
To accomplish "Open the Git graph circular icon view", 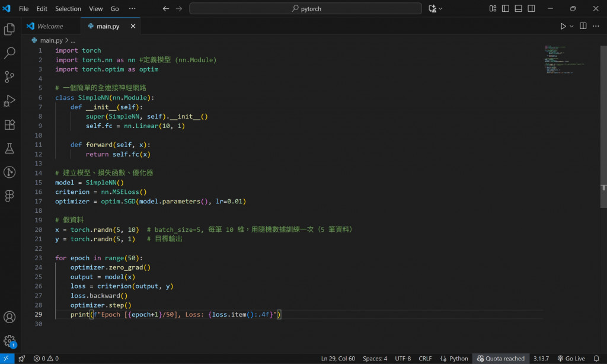I will 9,172.
